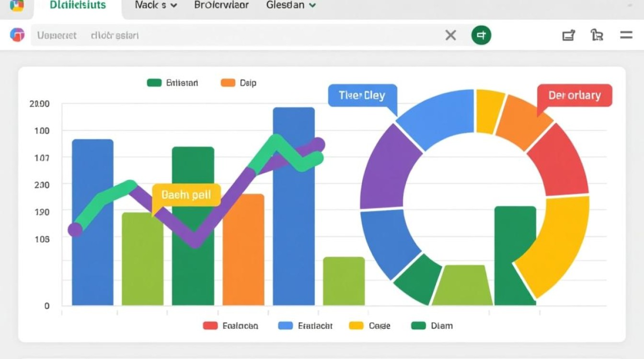This screenshot has height=359, width=644.
Task: Click the red Der orbary callout label
Action: click(574, 95)
